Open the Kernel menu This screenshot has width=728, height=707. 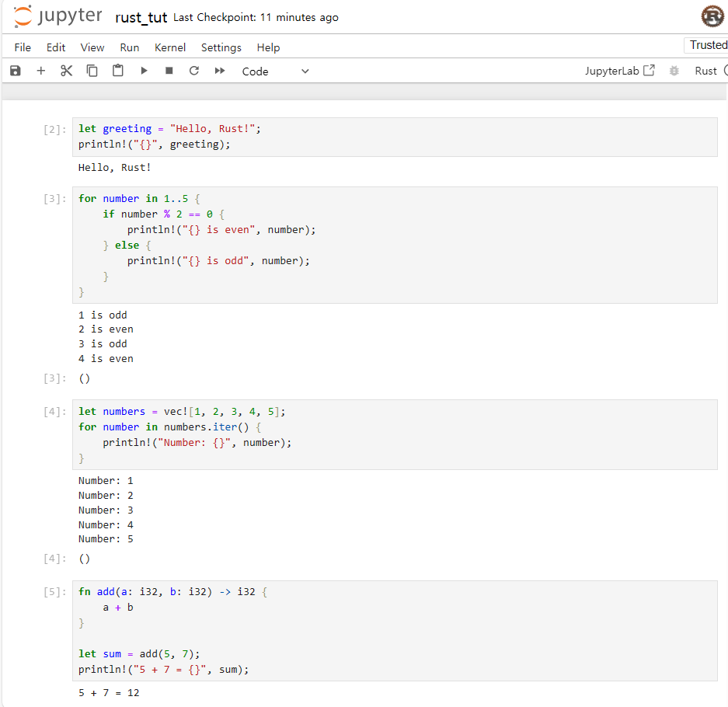pyautogui.click(x=169, y=47)
